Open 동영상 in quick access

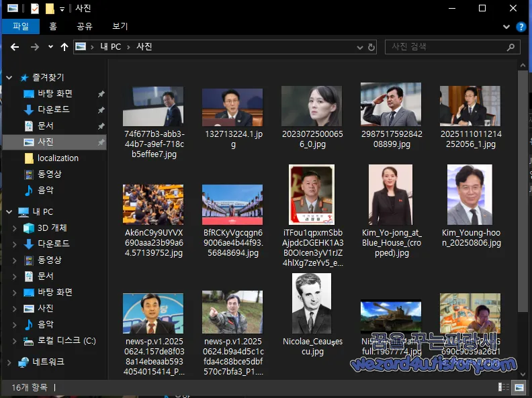pos(49,175)
